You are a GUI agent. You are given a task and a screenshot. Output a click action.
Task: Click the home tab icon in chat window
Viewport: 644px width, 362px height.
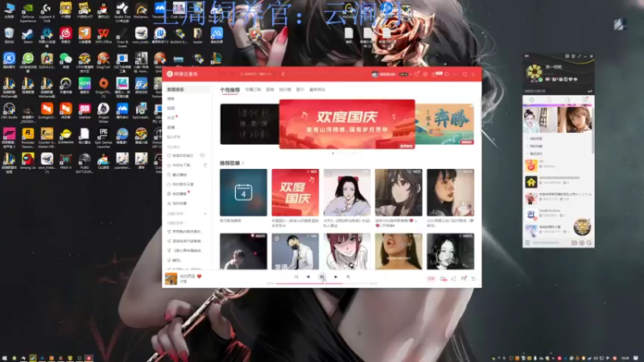tap(531, 100)
